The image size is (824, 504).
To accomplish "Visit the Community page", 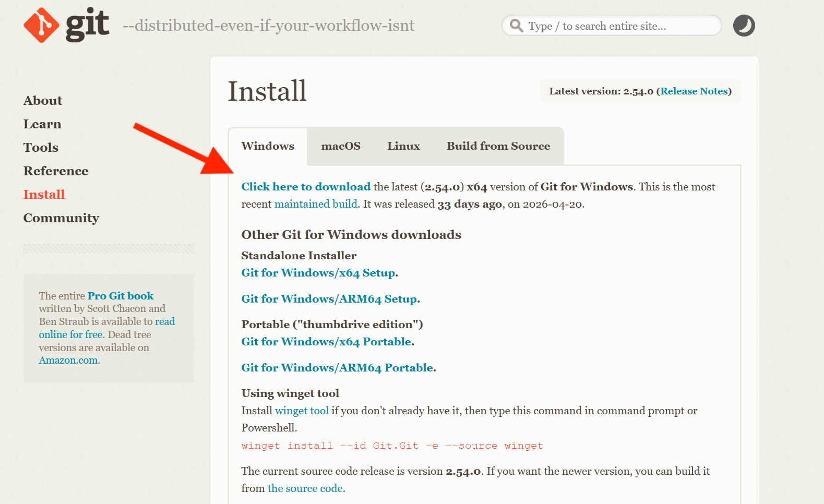I will 61,218.
